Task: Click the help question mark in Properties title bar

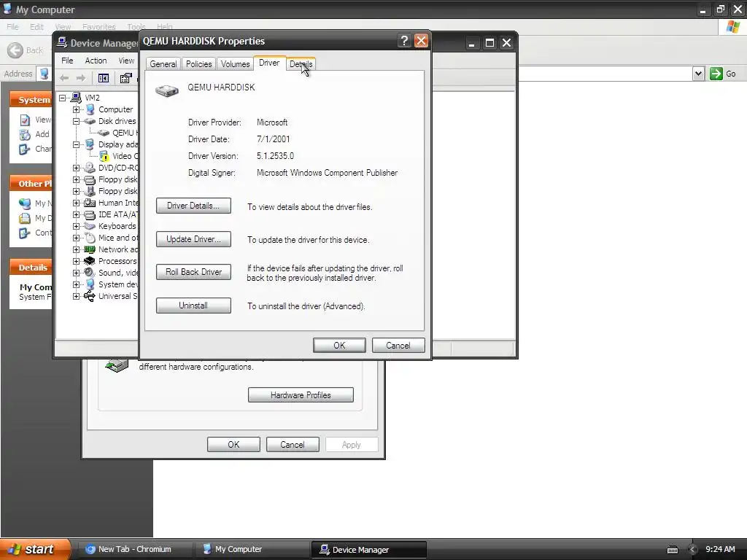Action: 404,41
